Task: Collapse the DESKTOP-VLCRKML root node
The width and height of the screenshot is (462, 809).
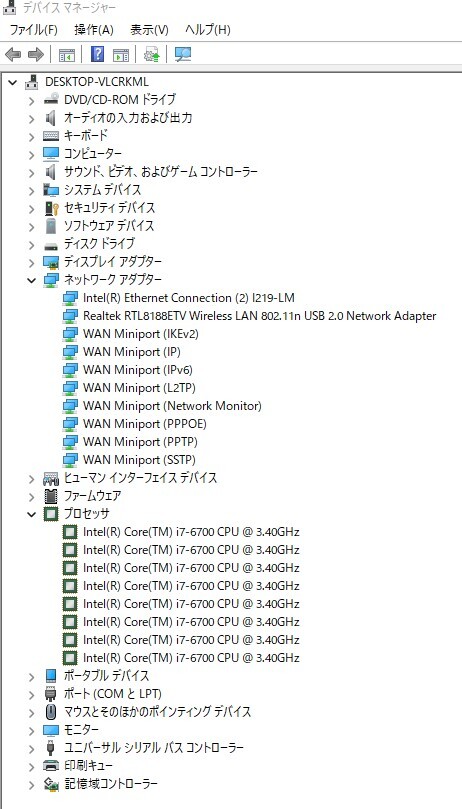Action: [x=13, y=82]
